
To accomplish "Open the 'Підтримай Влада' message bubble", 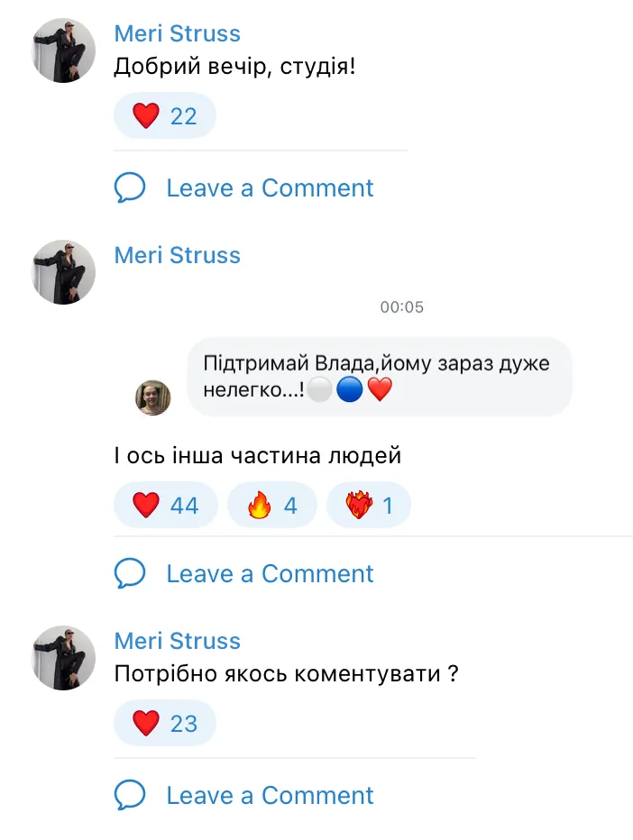I will coord(379,377).
